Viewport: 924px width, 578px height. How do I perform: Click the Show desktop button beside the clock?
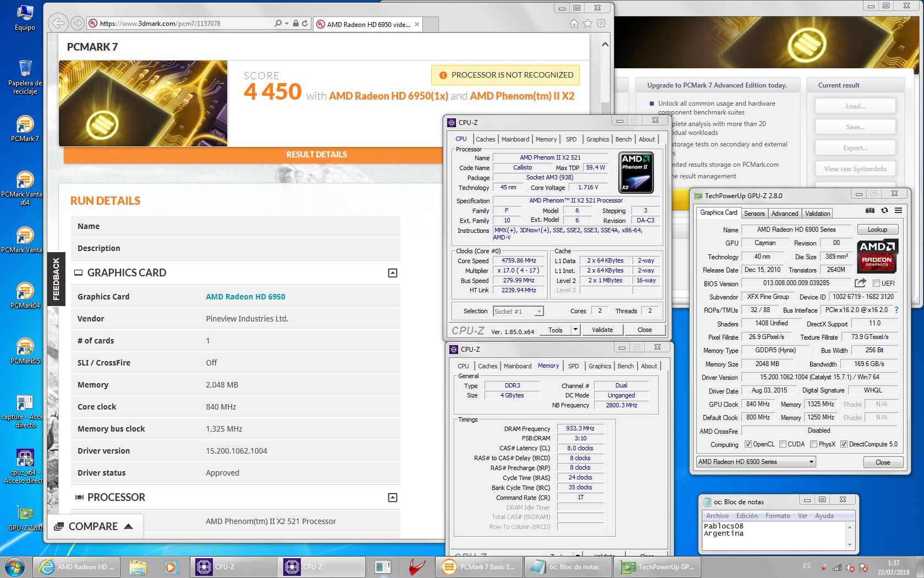(920, 567)
